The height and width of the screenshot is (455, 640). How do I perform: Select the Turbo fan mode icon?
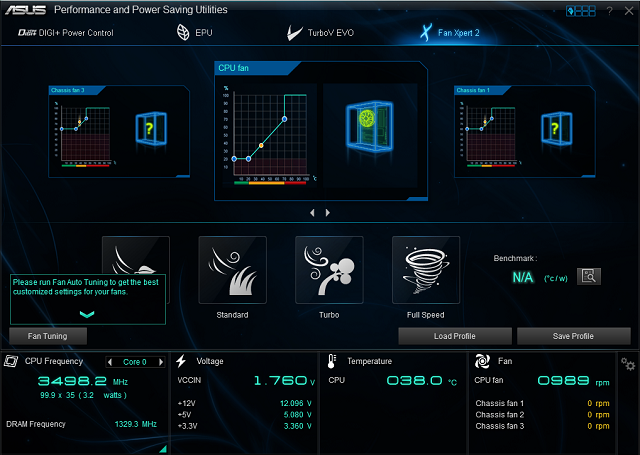click(x=329, y=270)
